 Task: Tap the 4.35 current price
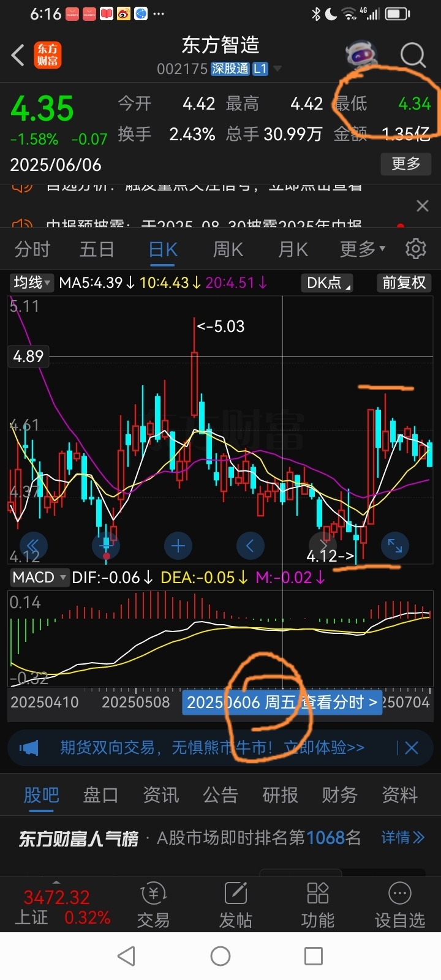pyautogui.click(x=42, y=108)
